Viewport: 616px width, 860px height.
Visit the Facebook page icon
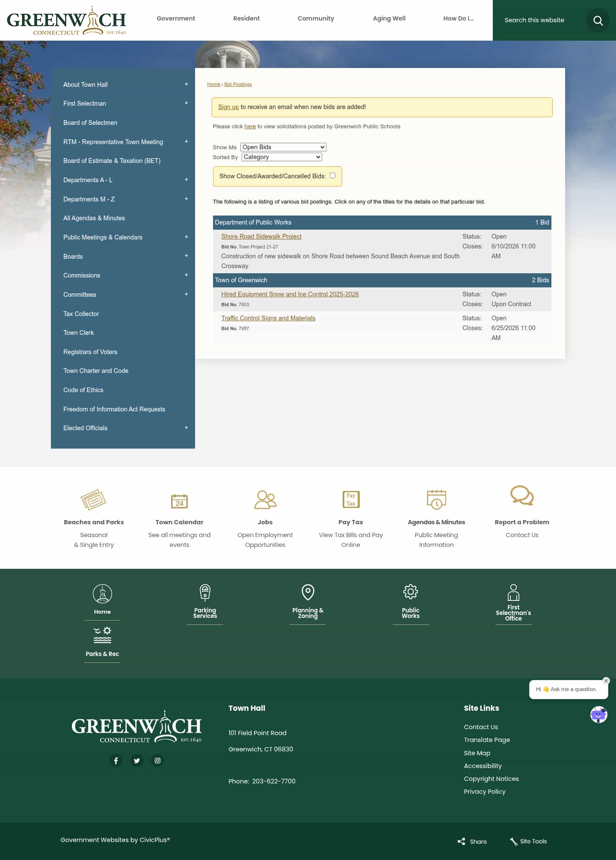pos(116,760)
